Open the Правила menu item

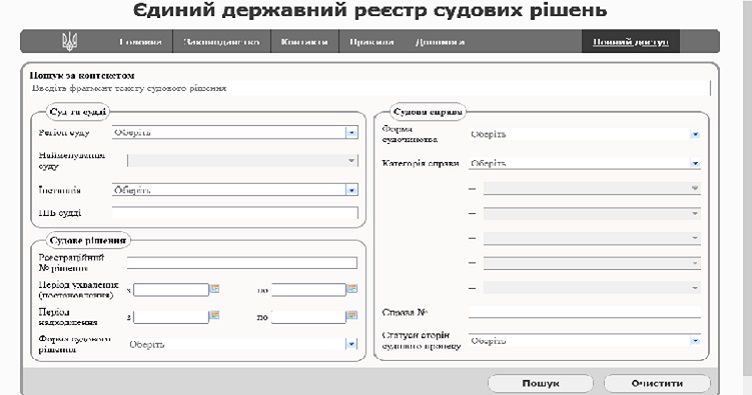pyautogui.click(x=372, y=42)
